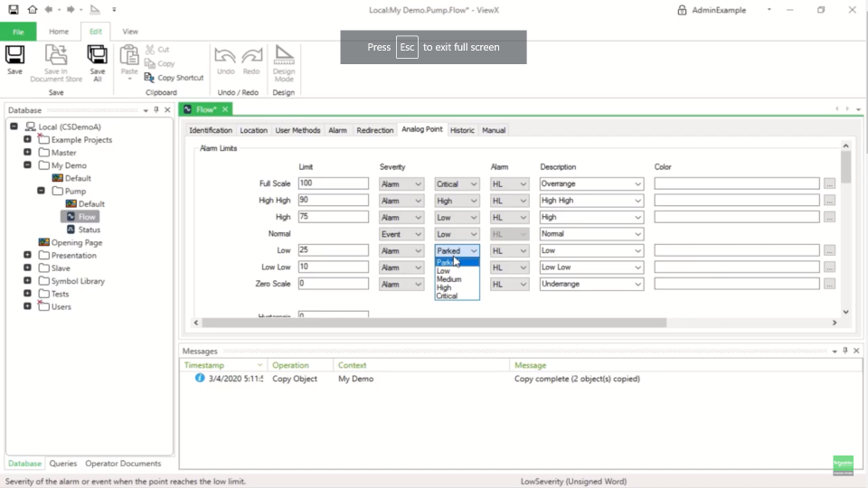868x488 pixels.
Task: Open Full Scale severity type dropdown
Action: (x=401, y=183)
